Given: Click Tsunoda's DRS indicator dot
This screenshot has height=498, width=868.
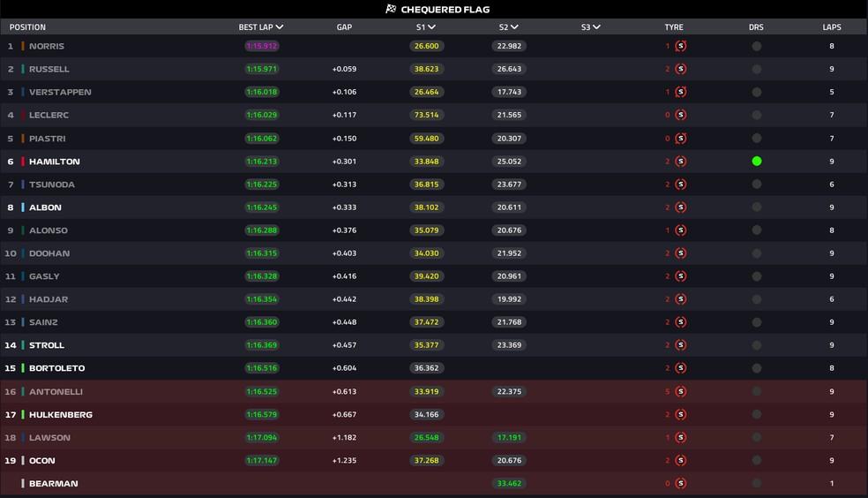Looking at the screenshot, I should (757, 184).
